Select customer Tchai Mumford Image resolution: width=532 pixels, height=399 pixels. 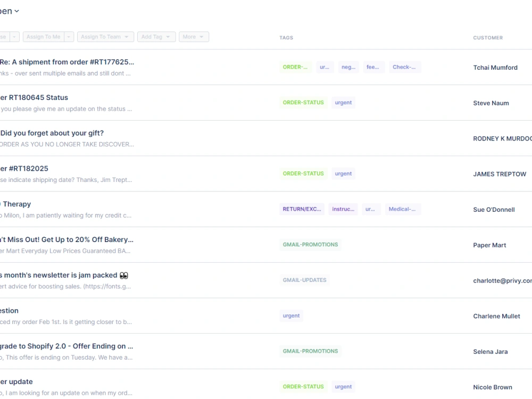click(x=495, y=68)
